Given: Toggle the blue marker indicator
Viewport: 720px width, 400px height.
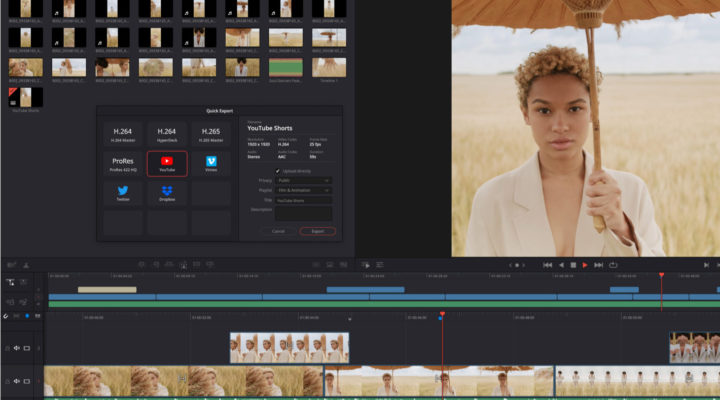Looking at the screenshot, I should (x=27, y=316).
